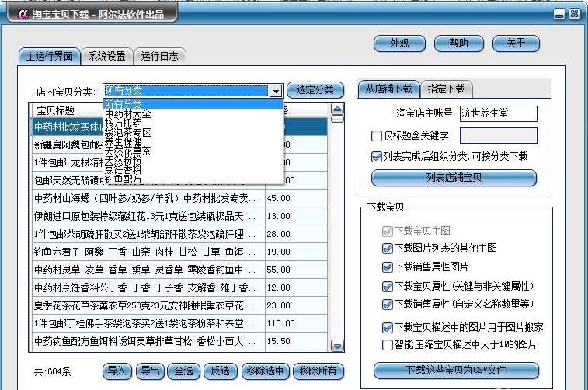588x390 pixels.
Task: Click the 导出 export button
Action: 151,371
